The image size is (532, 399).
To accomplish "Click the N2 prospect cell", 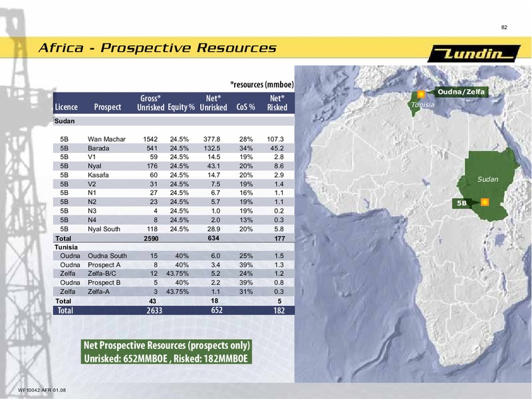I will tap(92, 201).
